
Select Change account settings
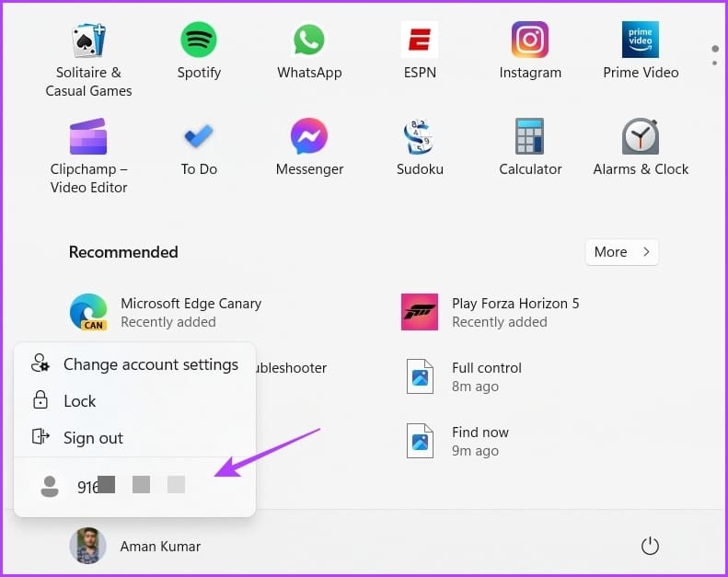[134, 364]
